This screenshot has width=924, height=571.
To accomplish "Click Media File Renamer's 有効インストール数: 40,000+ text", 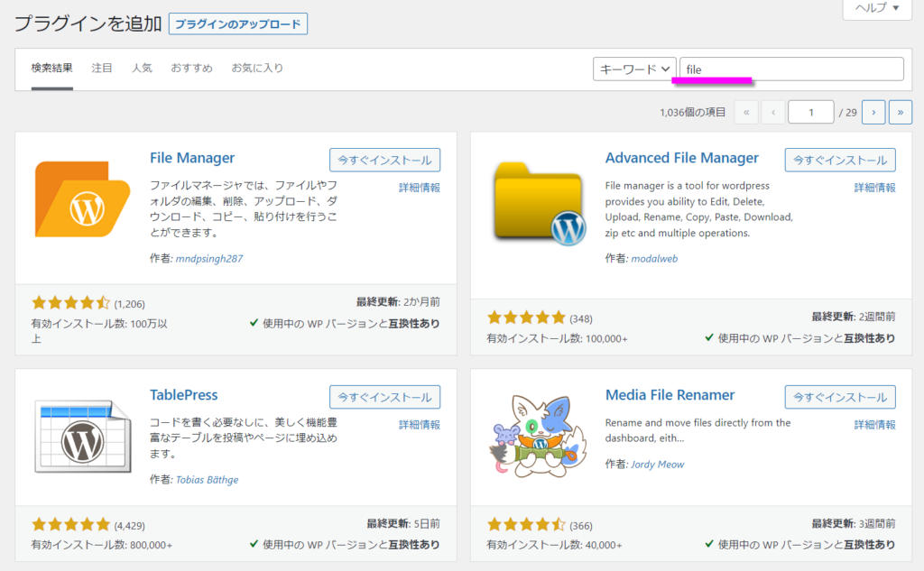I will coord(554,545).
